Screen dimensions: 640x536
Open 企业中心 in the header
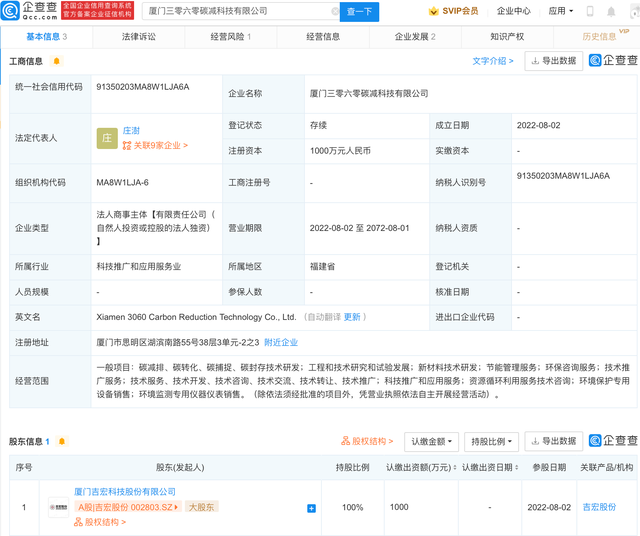(513, 11)
